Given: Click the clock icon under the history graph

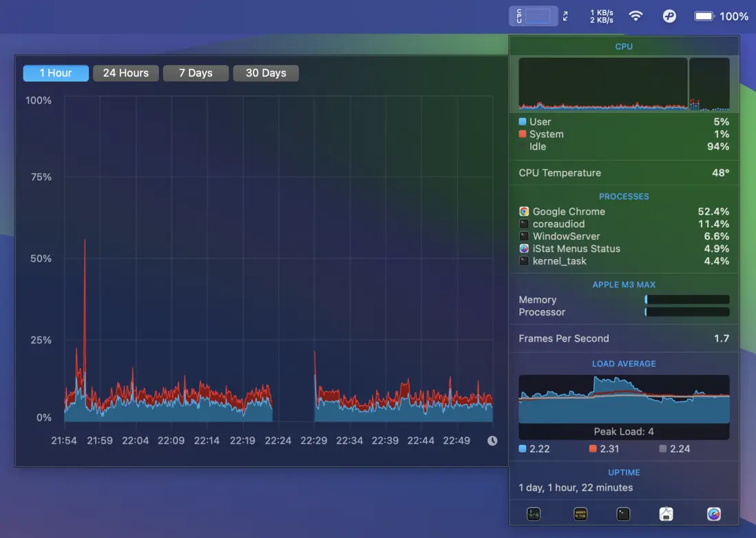Looking at the screenshot, I should pyautogui.click(x=492, y=441).
